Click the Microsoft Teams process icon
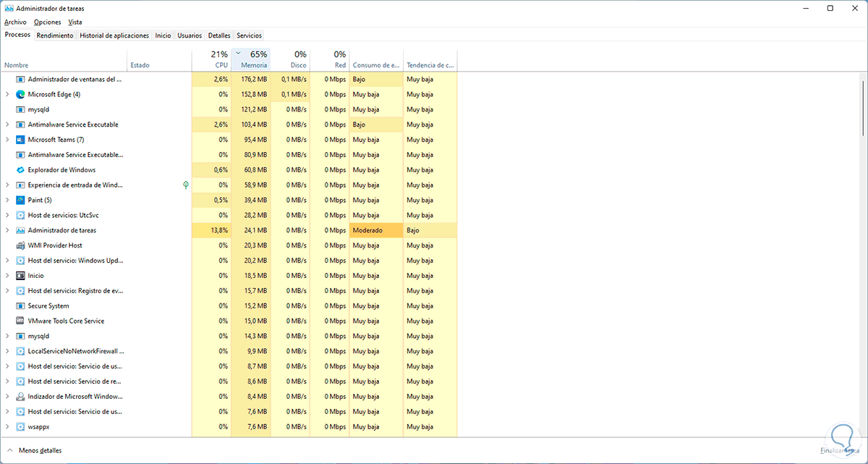Viewport: 868px width, 464px height. point(20,140)
